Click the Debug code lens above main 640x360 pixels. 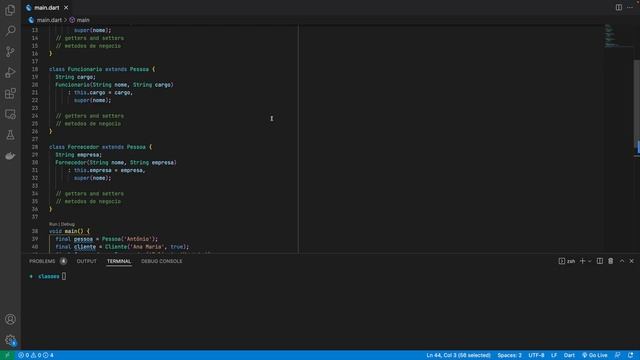[x=68, y=224]
